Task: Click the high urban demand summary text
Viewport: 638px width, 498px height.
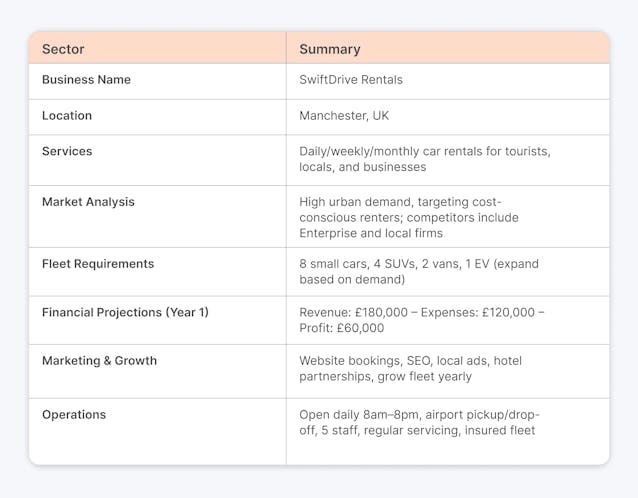Action: [x=400, y=202]
